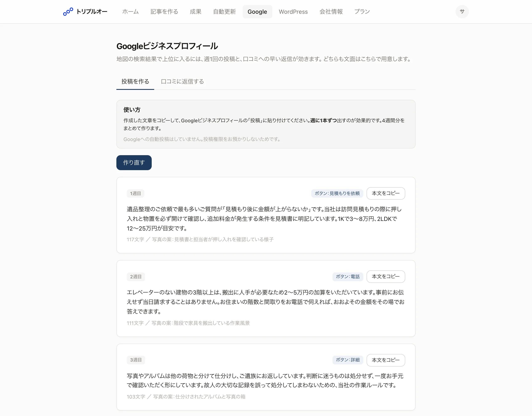The width and height of the screenshot is (532, 416).
Task: Click the 103文字 photo suggestion line
Action: click(186, 397)
